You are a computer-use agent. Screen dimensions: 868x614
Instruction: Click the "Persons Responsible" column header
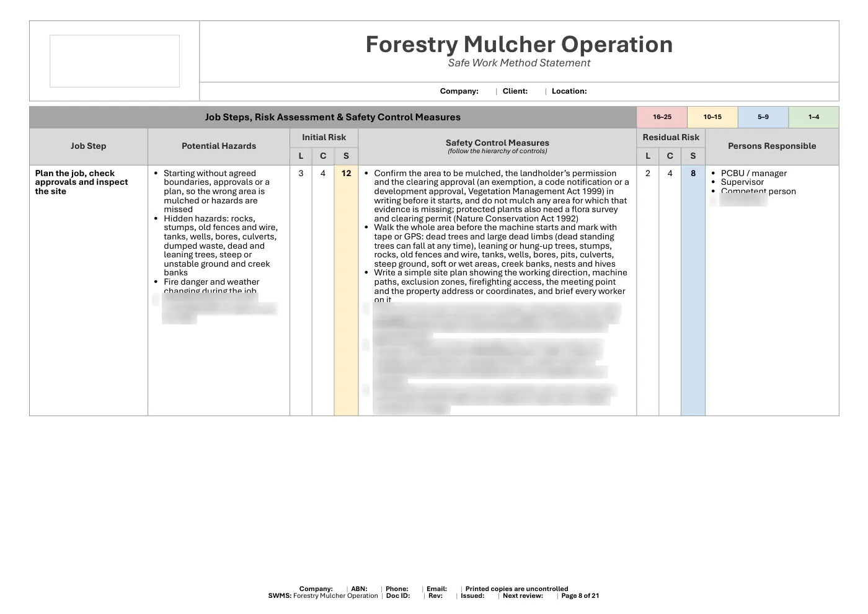pyautogui.click(x=772, y=146)
